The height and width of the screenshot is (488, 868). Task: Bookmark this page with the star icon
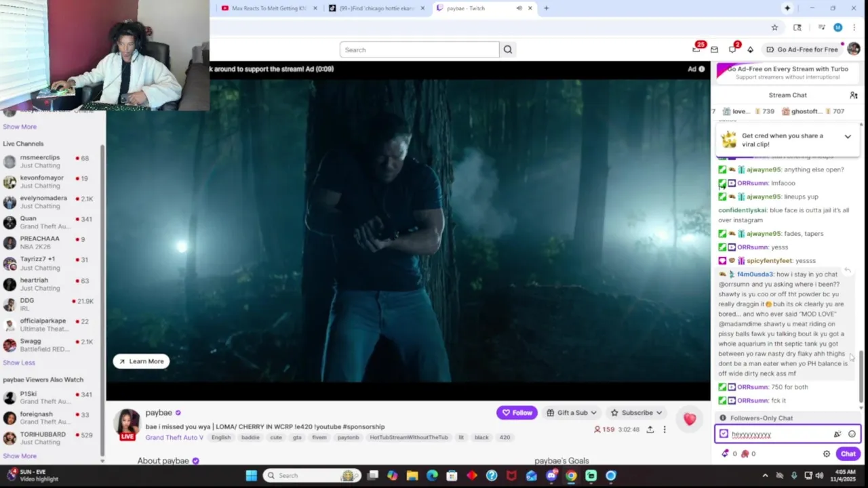click(774, 28)
